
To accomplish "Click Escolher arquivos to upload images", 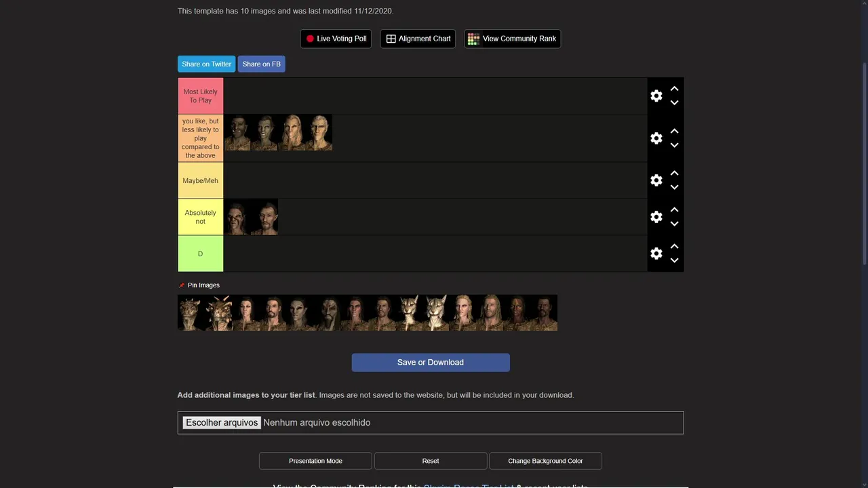I will 222,422.
